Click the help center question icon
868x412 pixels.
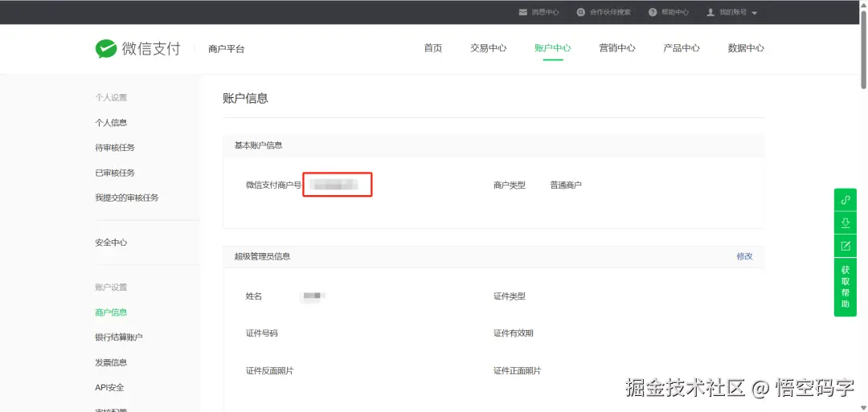653,12
